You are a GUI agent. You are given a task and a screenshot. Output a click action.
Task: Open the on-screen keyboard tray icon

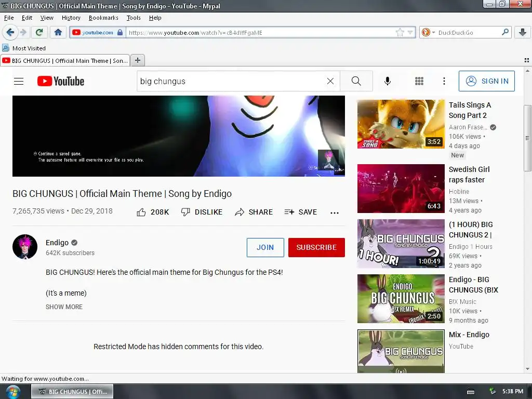(x=471, y=392)
